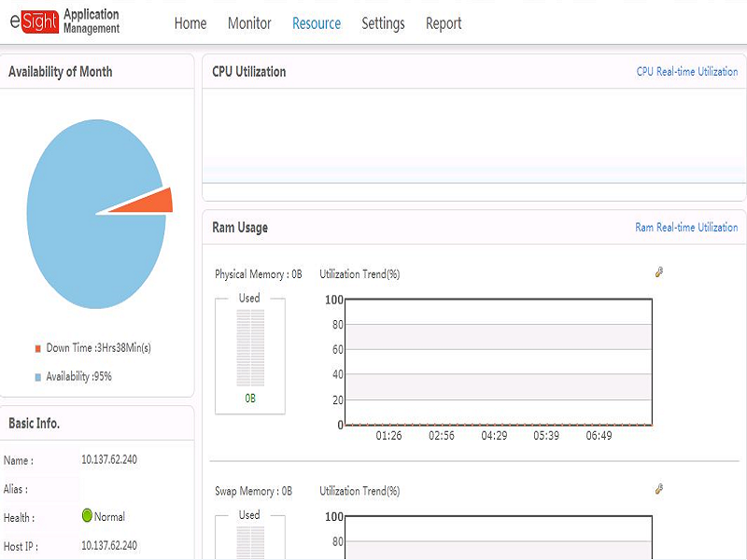Select the Host IP value 10.137.62.240

click(109, 545)
